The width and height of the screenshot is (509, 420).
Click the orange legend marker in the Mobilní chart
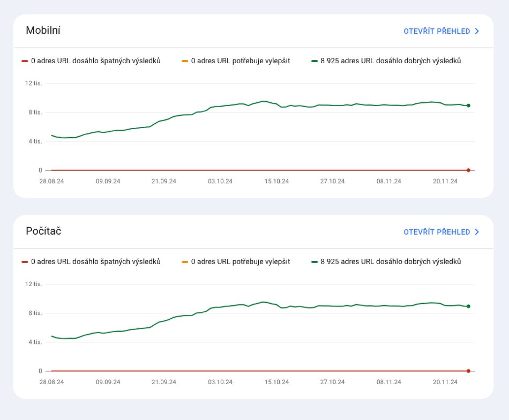coord(185,61)
